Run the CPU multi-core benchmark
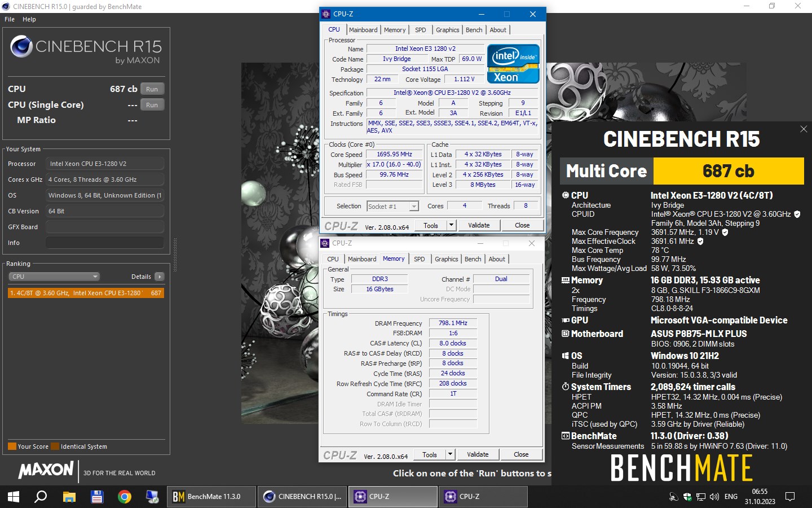This screenshot has width=812, height=508. 152,89
